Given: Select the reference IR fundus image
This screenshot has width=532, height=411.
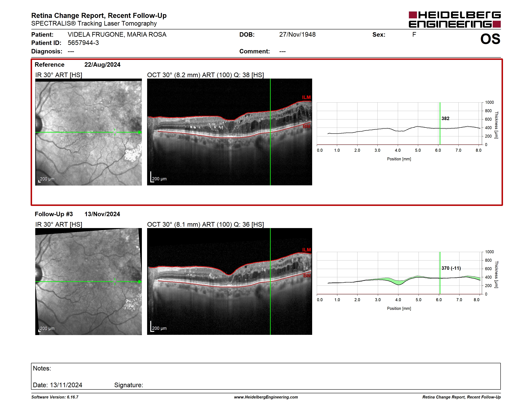Looking at the screenshot, I should coord(88,132).
